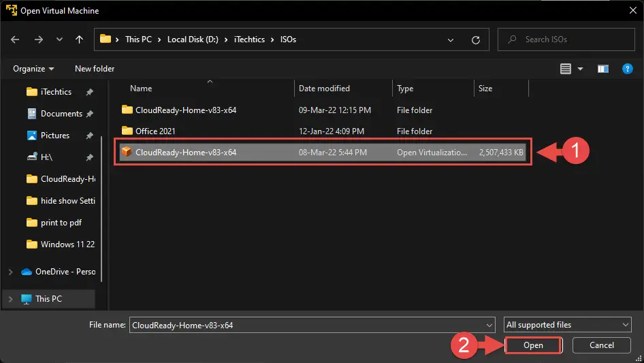Click the Cancel button
This screenshot has height=363, width=644.
click(602, 345)
